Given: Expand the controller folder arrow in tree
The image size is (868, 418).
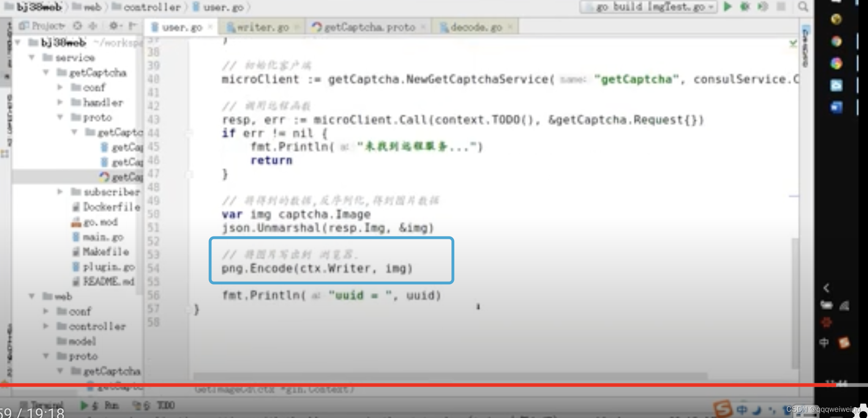Looking at the screenshot, I should (46, 326).
